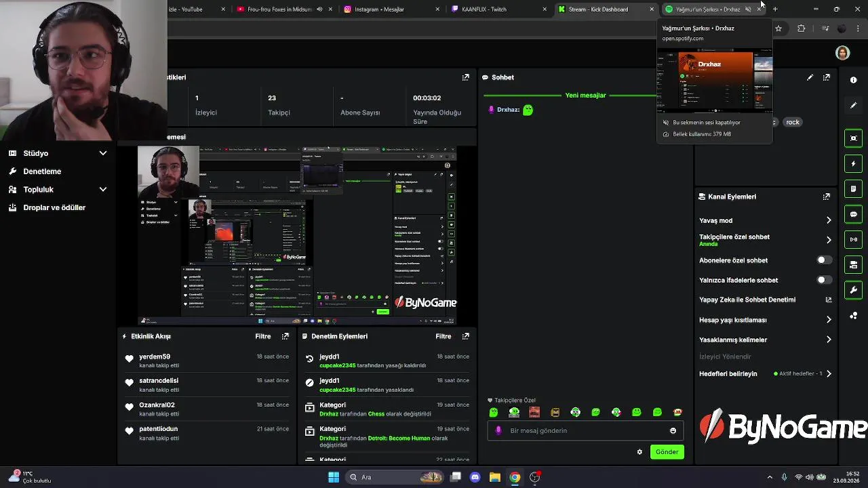Pop out the Kanal Eylemleri panel
Image resolution: width=868 pixels, height=488 pixels.
tap(826, 197)
